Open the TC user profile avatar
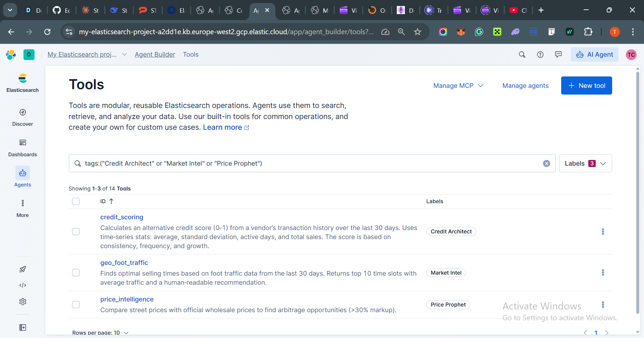 (631, 55)
